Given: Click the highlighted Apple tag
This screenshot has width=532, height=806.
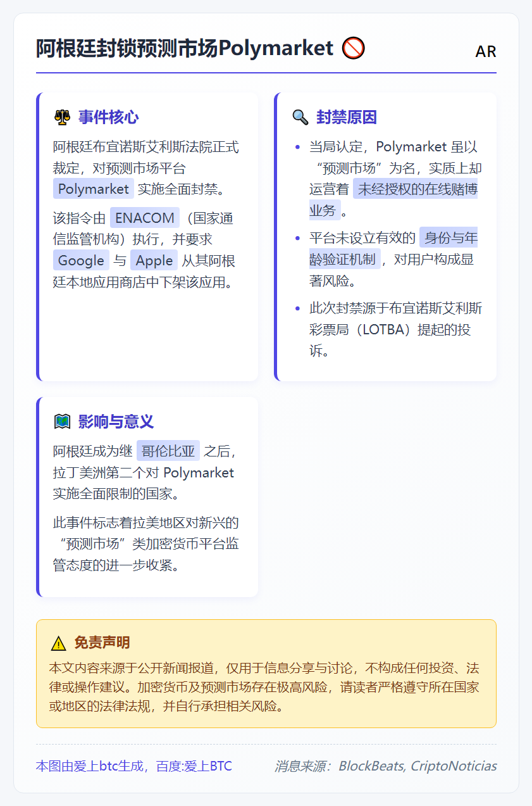Looking at the screenshot, I should point(154,260).
